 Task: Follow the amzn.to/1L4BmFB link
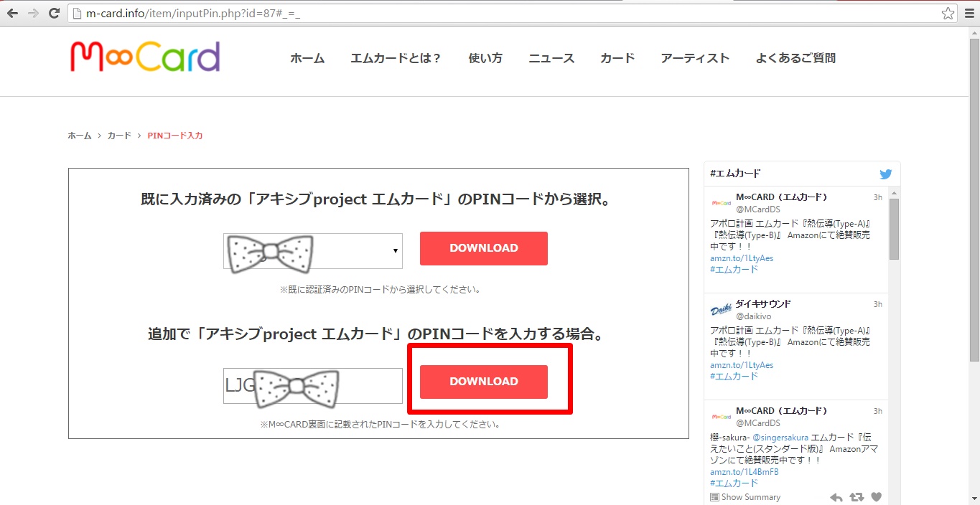(745, 472)
